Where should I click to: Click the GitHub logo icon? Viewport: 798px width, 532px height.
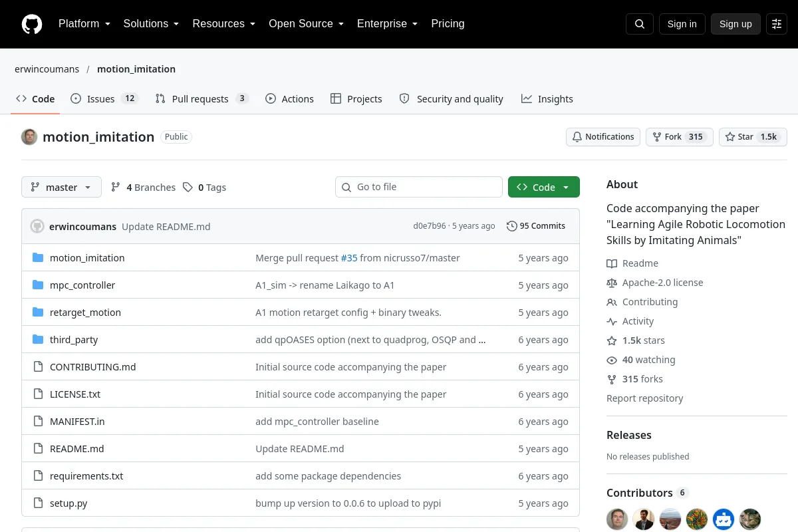coord(32,24)
